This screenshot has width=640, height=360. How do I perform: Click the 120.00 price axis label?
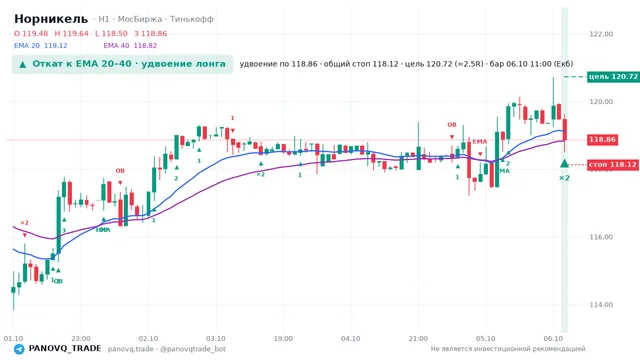[x=601, y=102]
